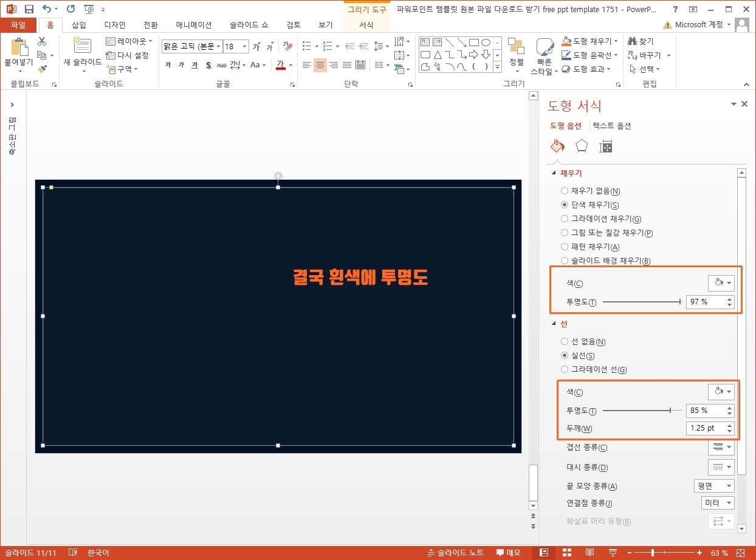Screen dimensions: 756x560
Task: Open the font size dropdown showing 18
Action: [244, 47]
